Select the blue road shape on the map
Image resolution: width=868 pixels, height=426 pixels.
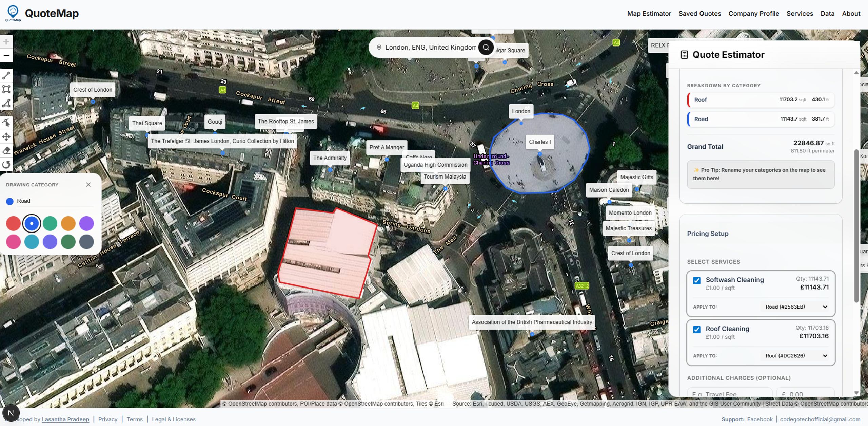tap(539, 153)
